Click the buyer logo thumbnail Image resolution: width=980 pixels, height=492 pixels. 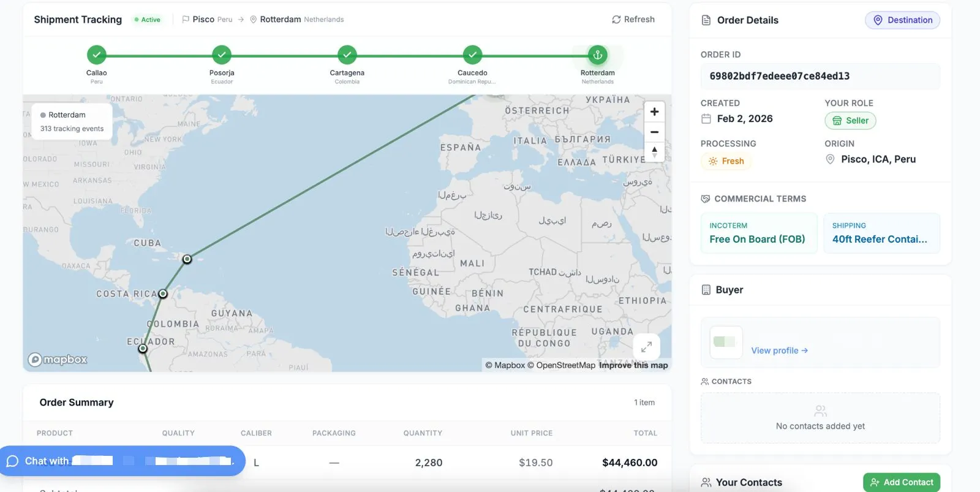(726, 342)
